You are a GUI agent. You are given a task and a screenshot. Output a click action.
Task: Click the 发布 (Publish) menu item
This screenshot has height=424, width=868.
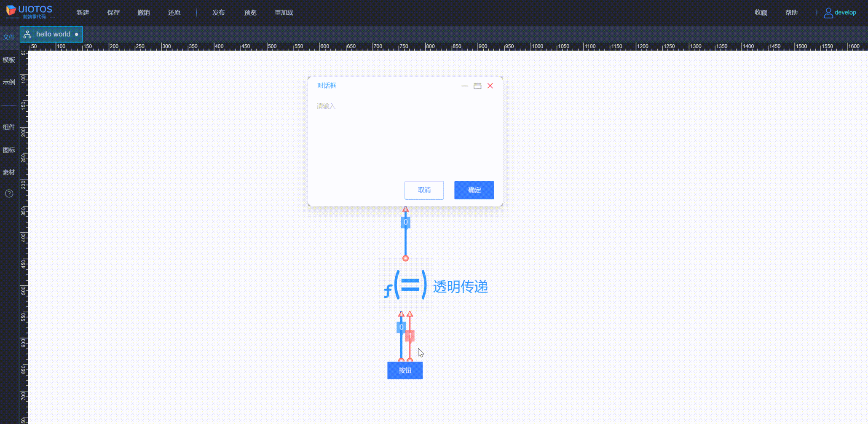(x=219, y=12)
